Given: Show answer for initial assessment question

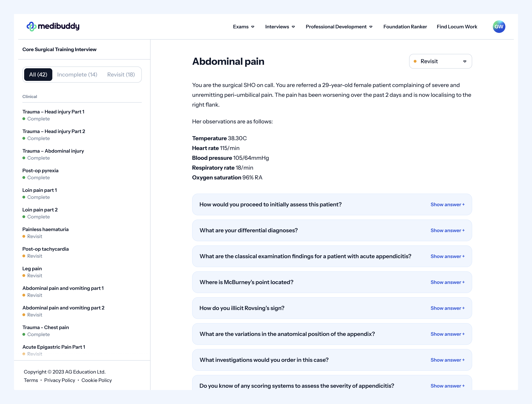Looking at the screenshot, I should pos(447,204).
